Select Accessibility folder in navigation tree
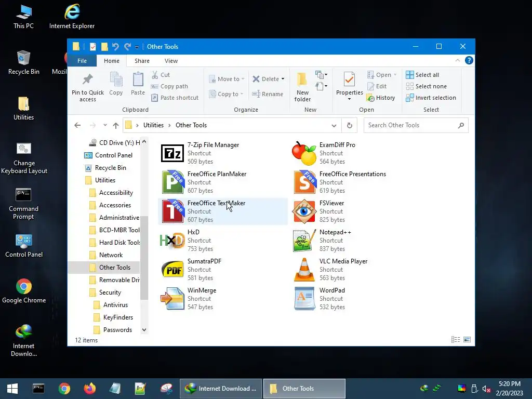Image resolution: width=532 pixels, height=399 pixels. coord(111,193)
